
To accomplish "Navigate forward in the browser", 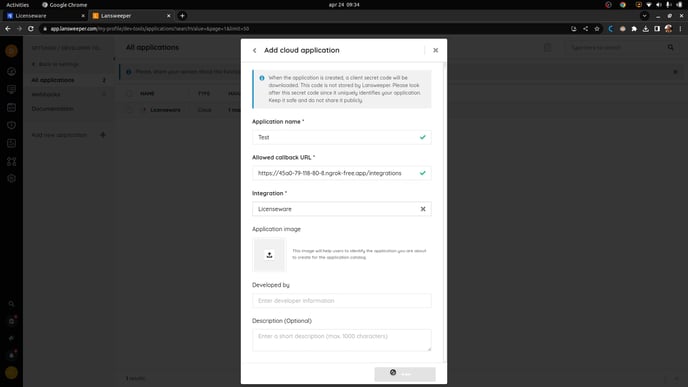I will click(x=19, y=29).
